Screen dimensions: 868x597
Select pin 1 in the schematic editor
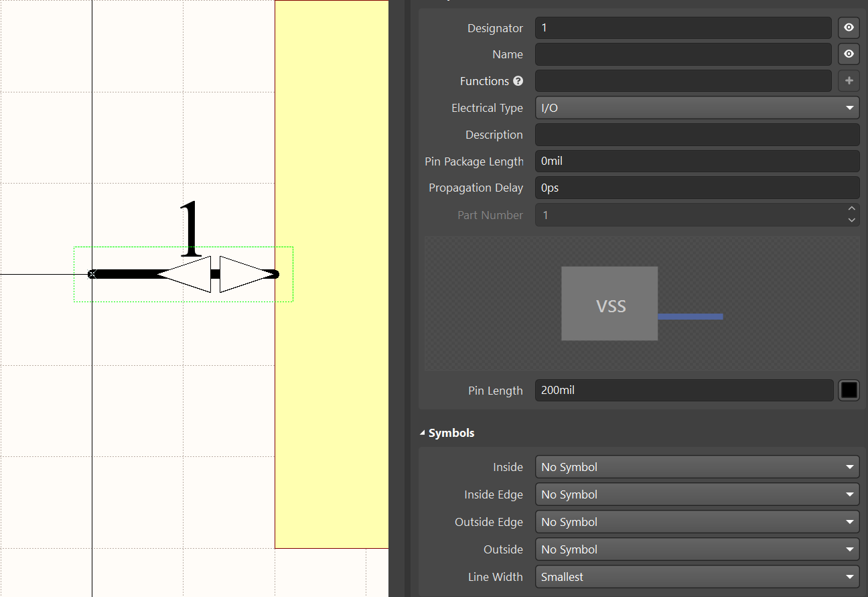[x=183, y=273]
